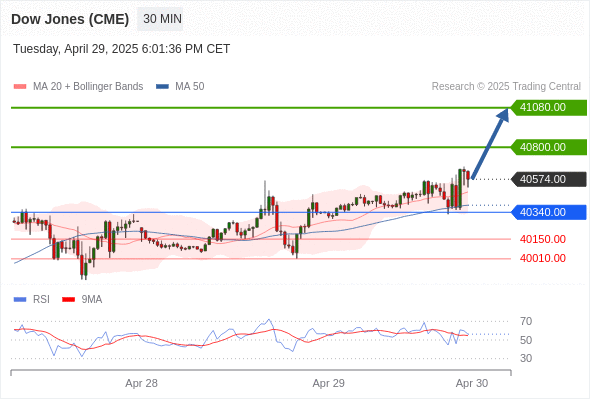
Task: Click the 40574.00 current price tag
Action: [549, 179]
